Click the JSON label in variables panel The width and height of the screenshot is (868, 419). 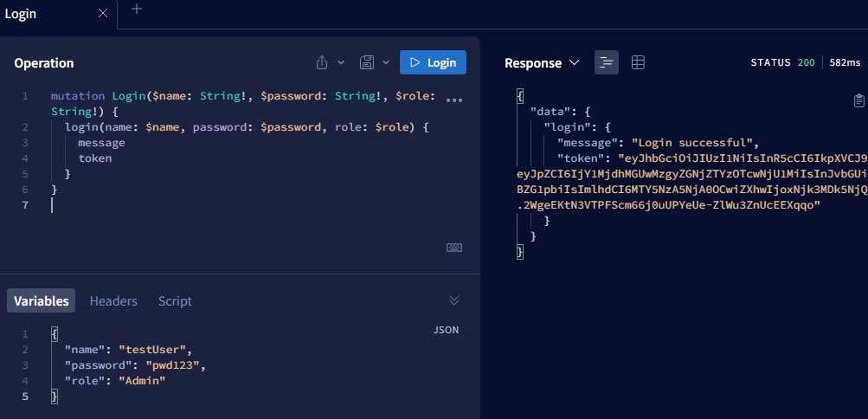[x=446, y=330]
